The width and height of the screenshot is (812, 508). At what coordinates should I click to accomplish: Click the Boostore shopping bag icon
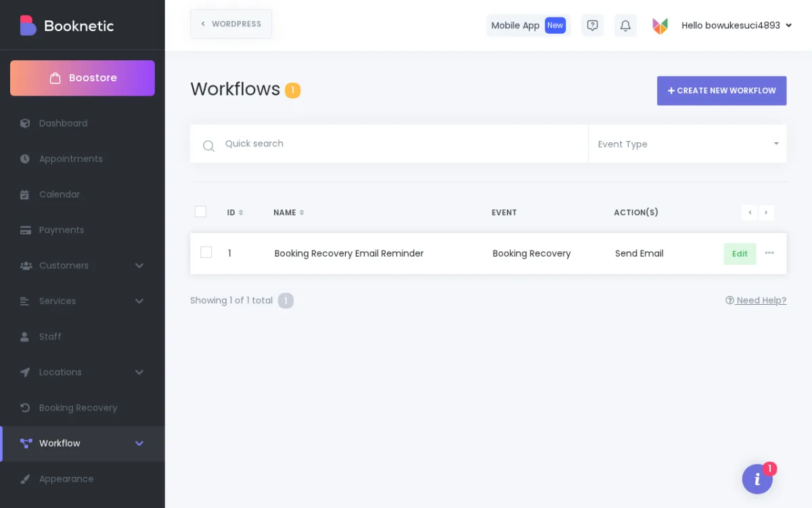coord(55,78)
